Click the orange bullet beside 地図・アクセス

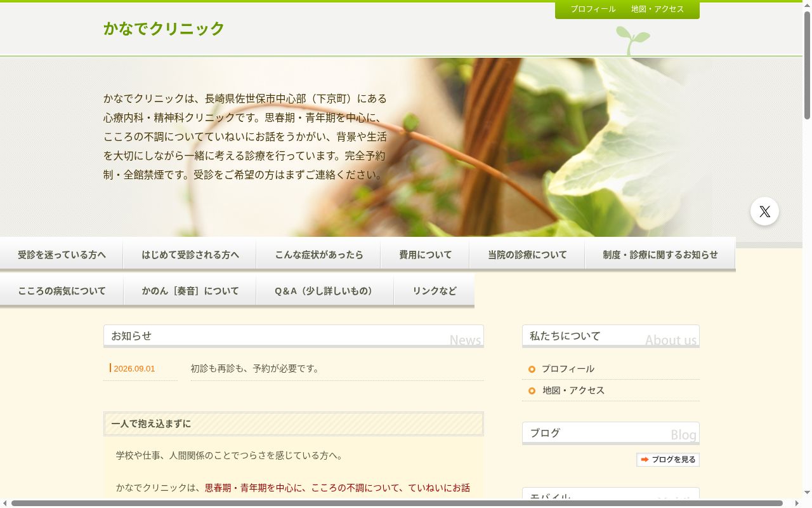coord(532,391)
